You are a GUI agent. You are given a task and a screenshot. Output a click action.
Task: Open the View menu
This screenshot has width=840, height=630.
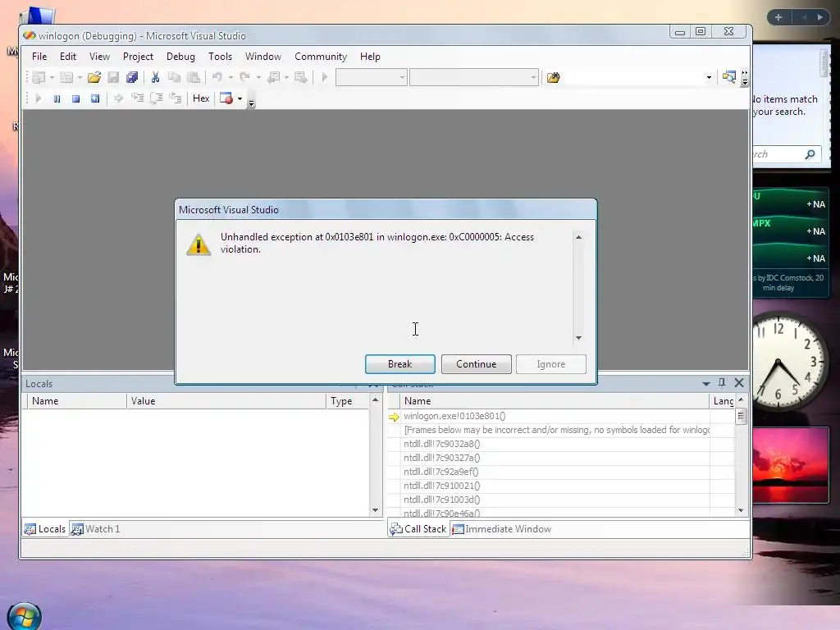pos(99,57)
